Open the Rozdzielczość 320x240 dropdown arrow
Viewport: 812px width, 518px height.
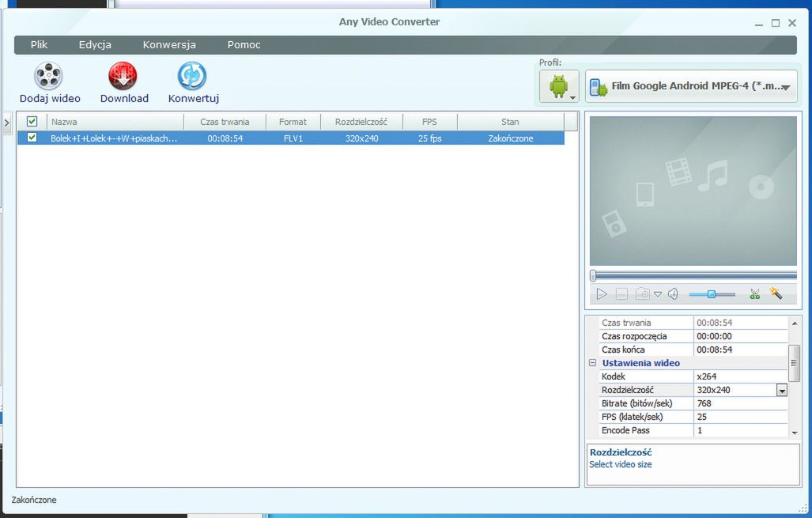click(x=782, y=391)
